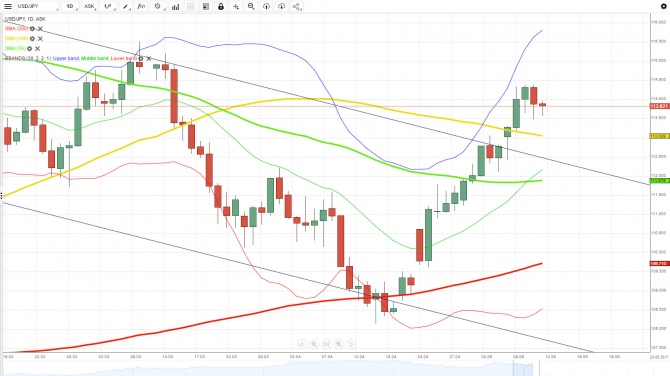Click the red SMA 200 price tag
The height and width of the screenshot is (376, 670).
tap(659, 264)
